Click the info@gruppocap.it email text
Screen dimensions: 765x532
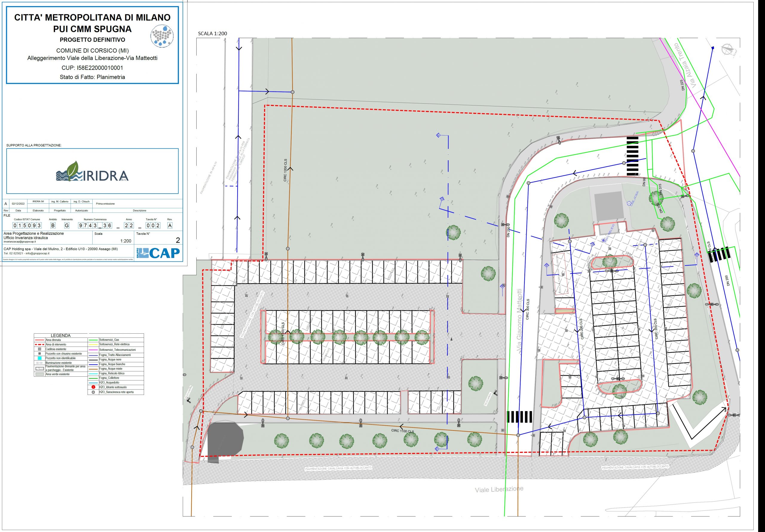37,253
